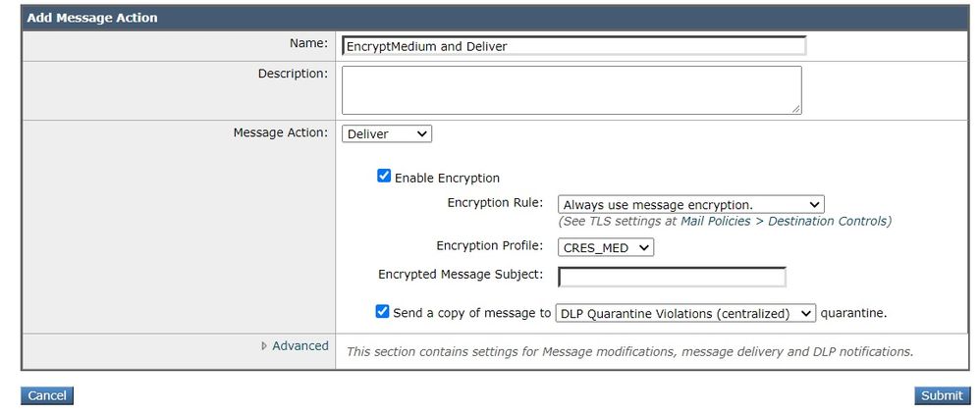Viewport: 980px width, 414px height.
Task: Open the Encryption Rule dropdown
Action: click(690, 204)
